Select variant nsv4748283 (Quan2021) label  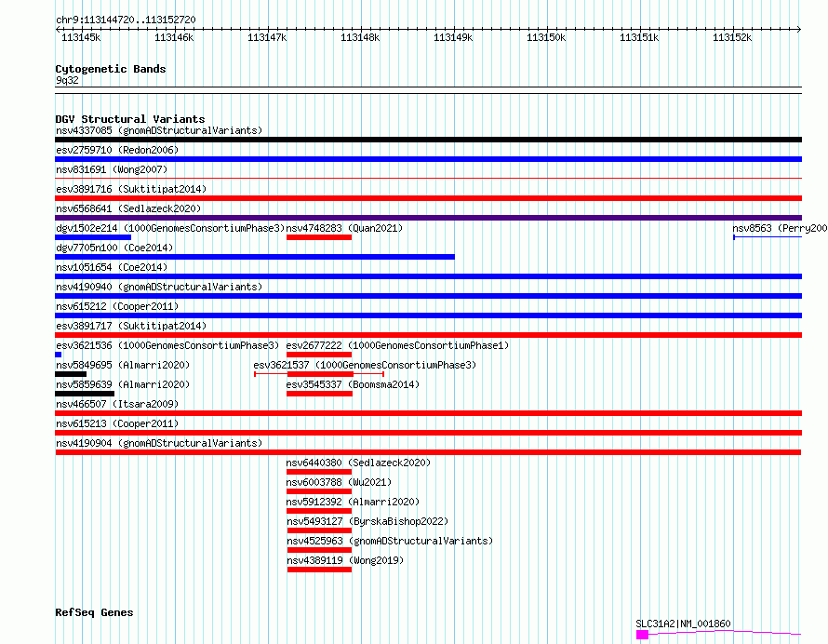coord(344,228)
